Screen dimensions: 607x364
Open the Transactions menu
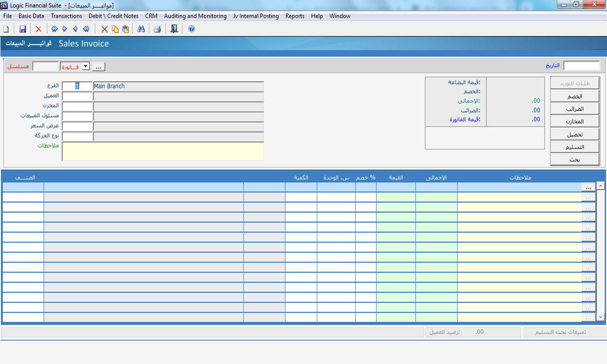point(66,16)
